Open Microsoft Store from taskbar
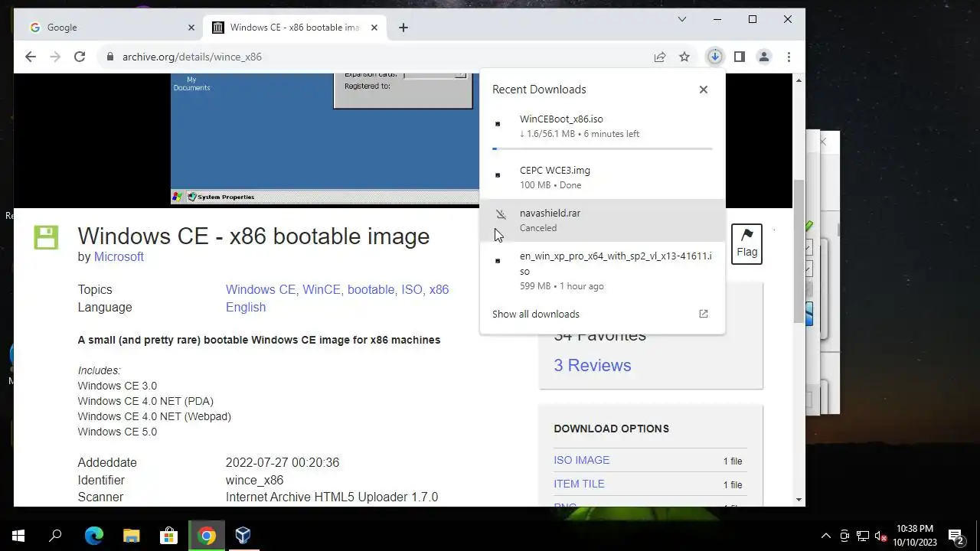This screenshot has width=980, height=551. pos(168,536)
